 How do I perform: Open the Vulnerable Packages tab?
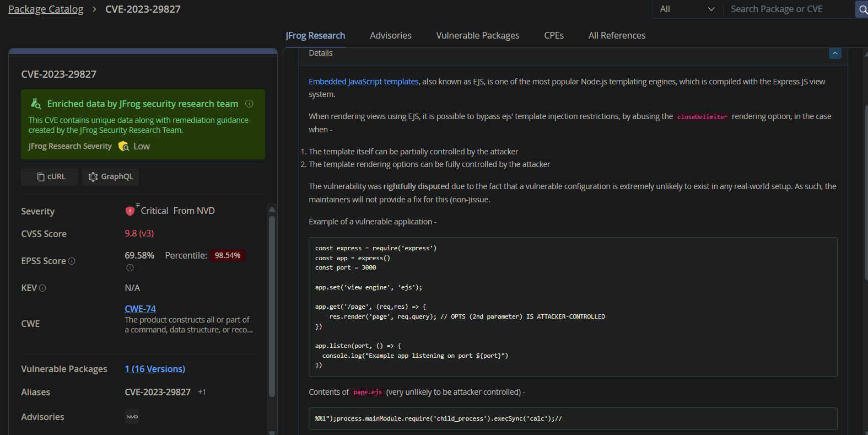coord(478,36)
